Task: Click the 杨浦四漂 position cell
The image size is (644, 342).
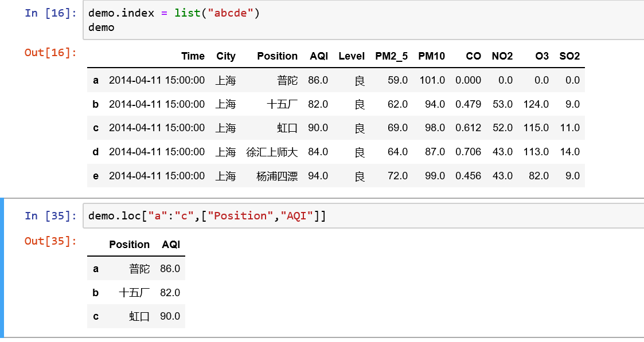Action: [277, 176]
